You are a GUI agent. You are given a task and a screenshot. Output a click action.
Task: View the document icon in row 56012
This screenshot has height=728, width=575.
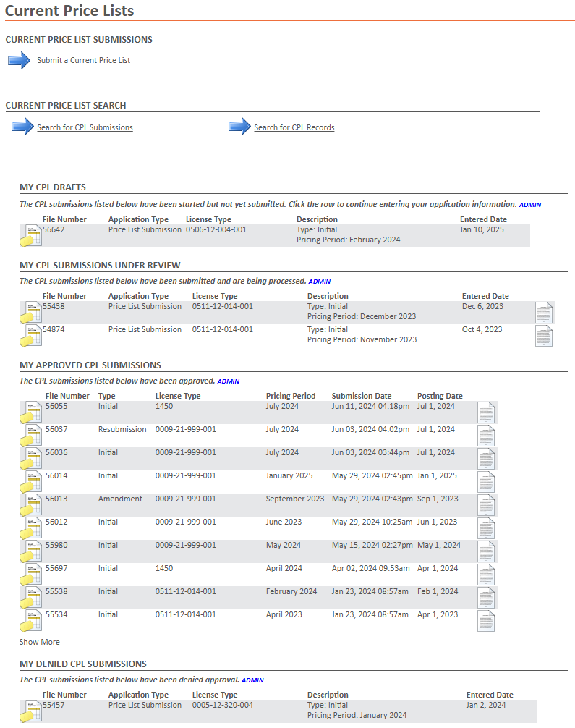click(x=486, y=528)
